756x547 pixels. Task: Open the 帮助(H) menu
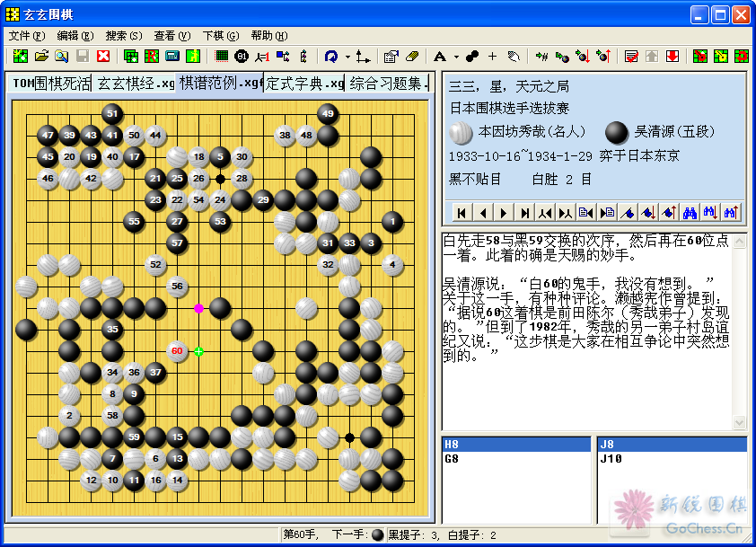click(269, 36)
